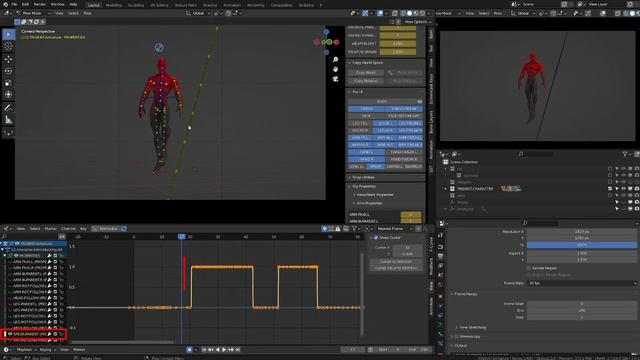Click the Cursor to Selection button
This screenshot has width=640, height=360.
pyautogui.click(x=396, y=262)
